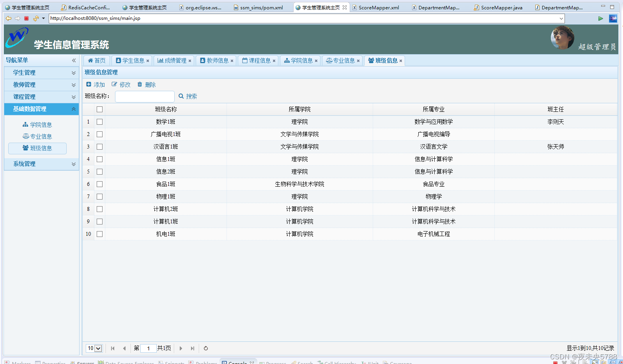Open 学院信息 in the navigation menu

pyautogui.click(x=37, y=125)
